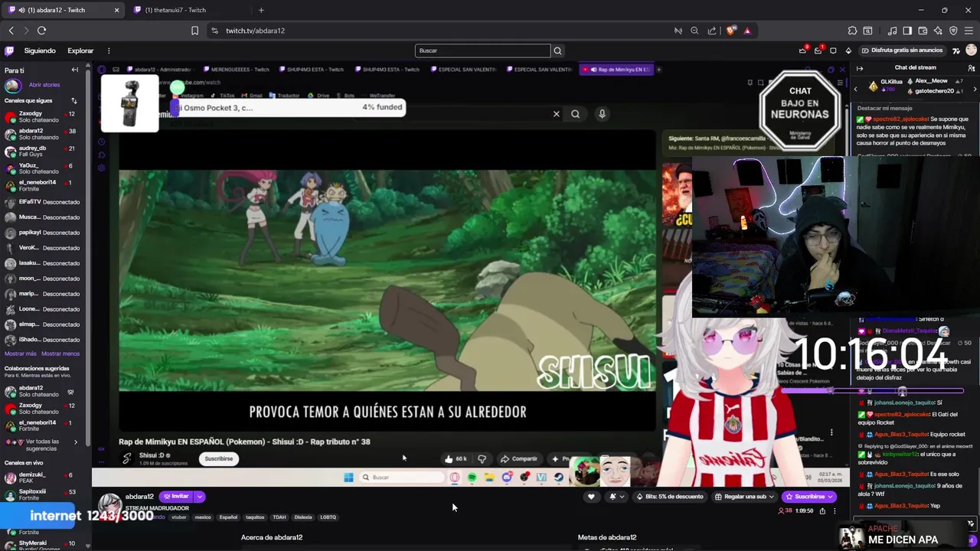Click Abrir stories link
Image resolution: width=980 pixels, height=551 pixels.
(44, 85)
